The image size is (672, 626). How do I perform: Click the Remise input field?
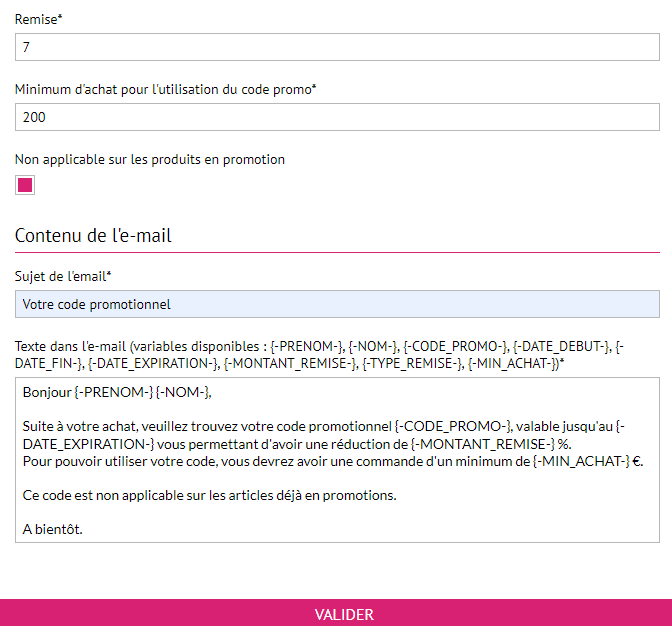click(x=337, y=47)
